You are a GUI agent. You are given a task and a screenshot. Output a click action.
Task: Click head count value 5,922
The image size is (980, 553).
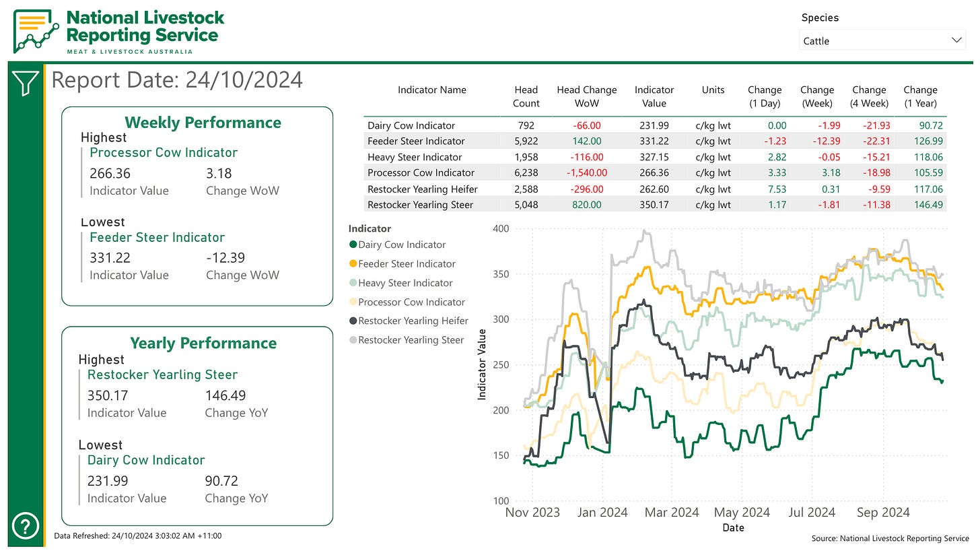[x=526, y=141]
